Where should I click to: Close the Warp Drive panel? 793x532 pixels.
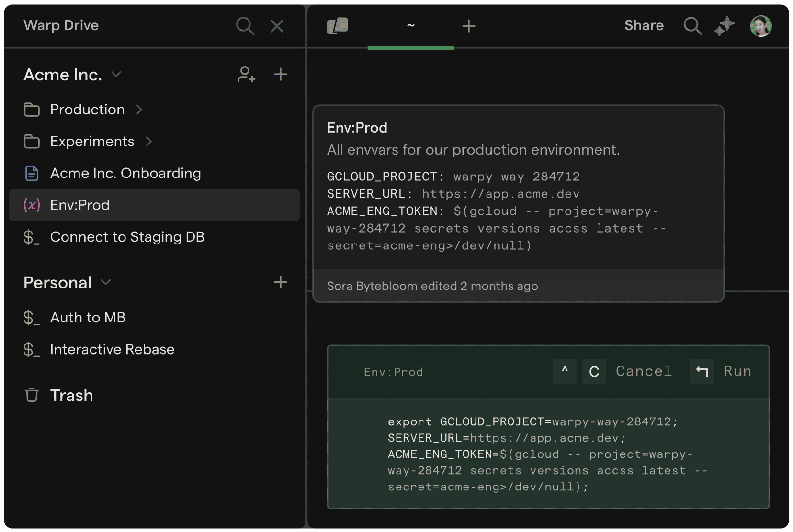(277, 26)
